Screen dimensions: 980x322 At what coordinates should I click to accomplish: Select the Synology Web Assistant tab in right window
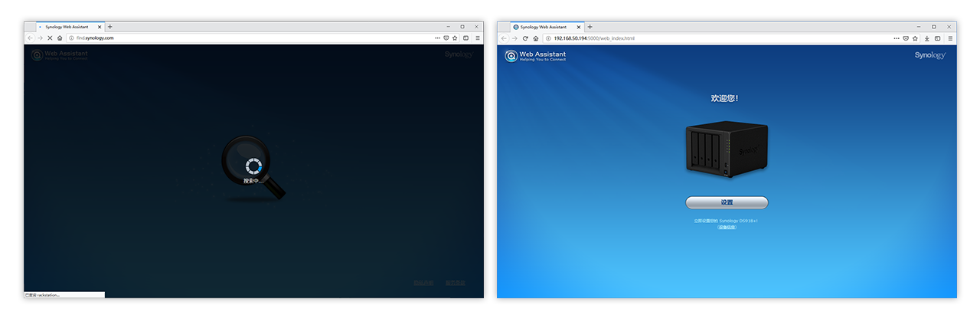(546, 27)
